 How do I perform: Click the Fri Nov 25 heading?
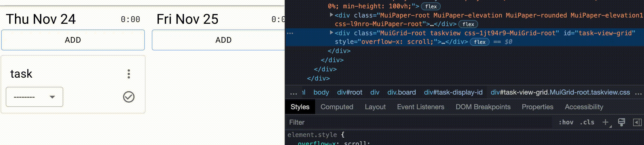187,19
